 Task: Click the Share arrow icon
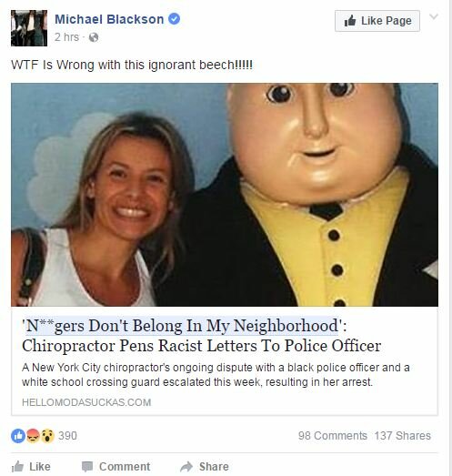(186, 466)
